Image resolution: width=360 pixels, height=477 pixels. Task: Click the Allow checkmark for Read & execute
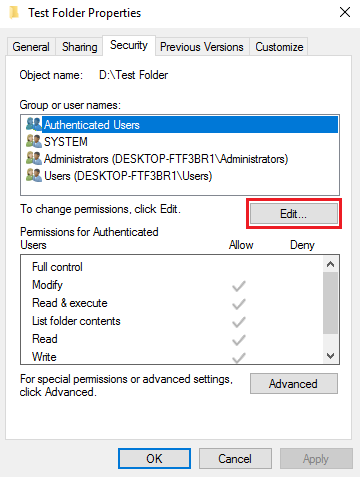(x=239, y=304)
